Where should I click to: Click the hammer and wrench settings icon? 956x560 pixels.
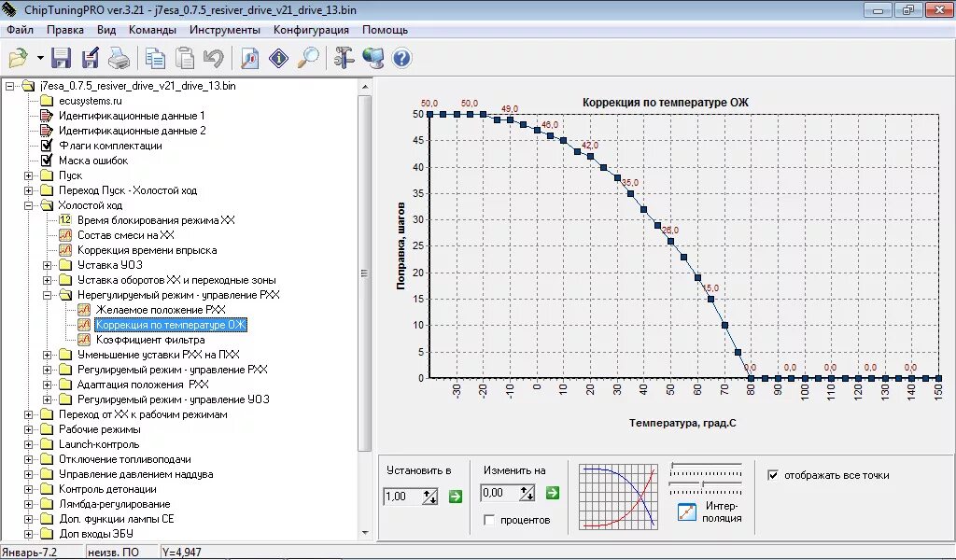click(x=344, y=59)
